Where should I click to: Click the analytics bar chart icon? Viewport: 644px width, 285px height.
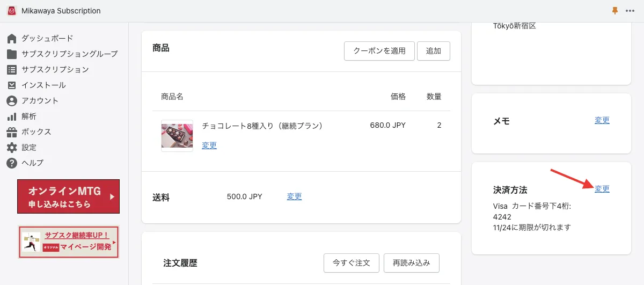[12, 116]
